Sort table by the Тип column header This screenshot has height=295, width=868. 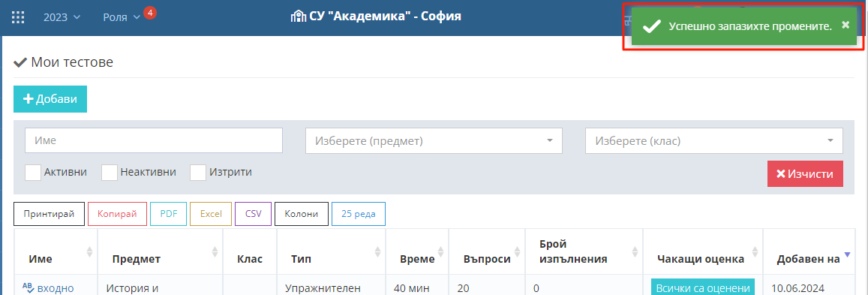[x=331, y=251]
